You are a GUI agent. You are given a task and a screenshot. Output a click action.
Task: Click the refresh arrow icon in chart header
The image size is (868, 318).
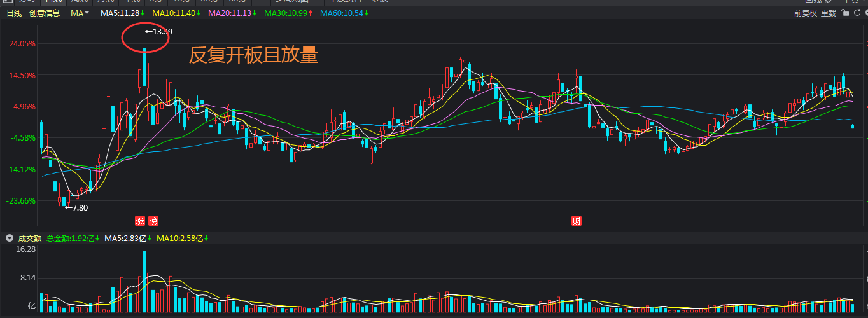(x=857, y=13)
